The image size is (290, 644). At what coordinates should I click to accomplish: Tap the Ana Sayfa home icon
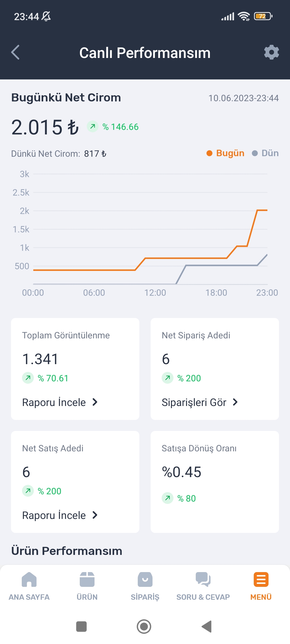pyautogui.click(x=29, y=579)
